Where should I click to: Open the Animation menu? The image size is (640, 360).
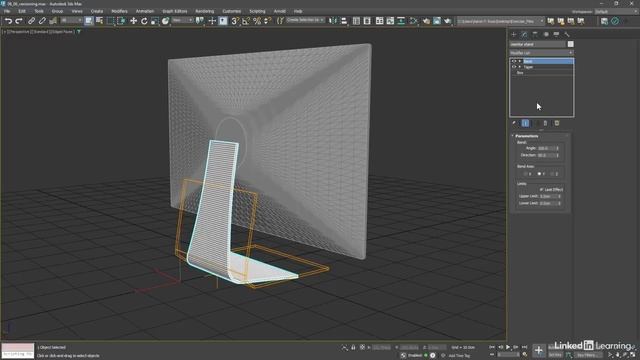coord(144,11)
